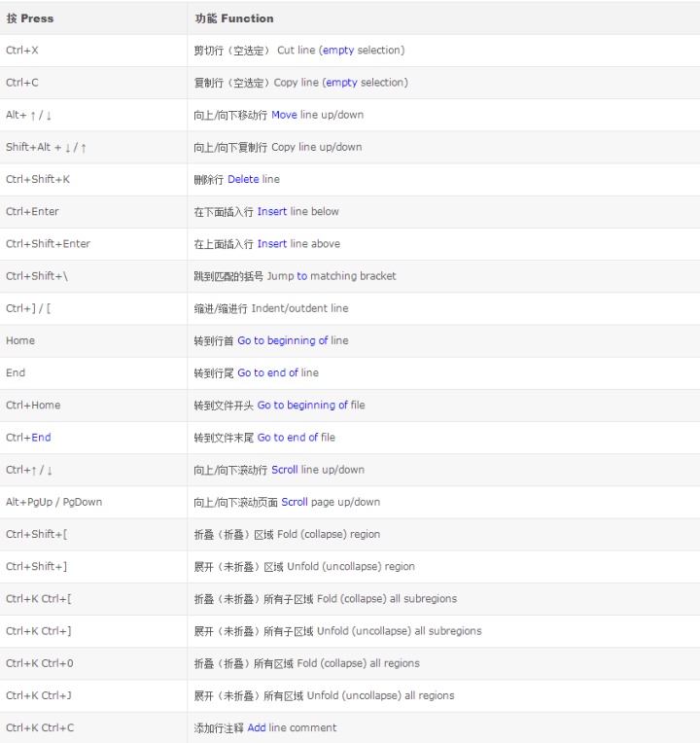Click 'Fold (collapse) all subregions' description
The width and height of the screenshot is (700, 743).
pos(387,598)
